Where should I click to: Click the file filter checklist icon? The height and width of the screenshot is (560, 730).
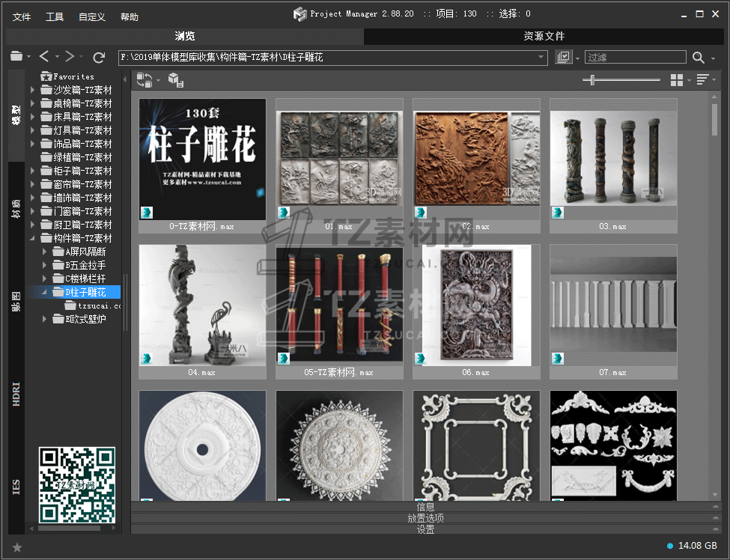(564, 58)
